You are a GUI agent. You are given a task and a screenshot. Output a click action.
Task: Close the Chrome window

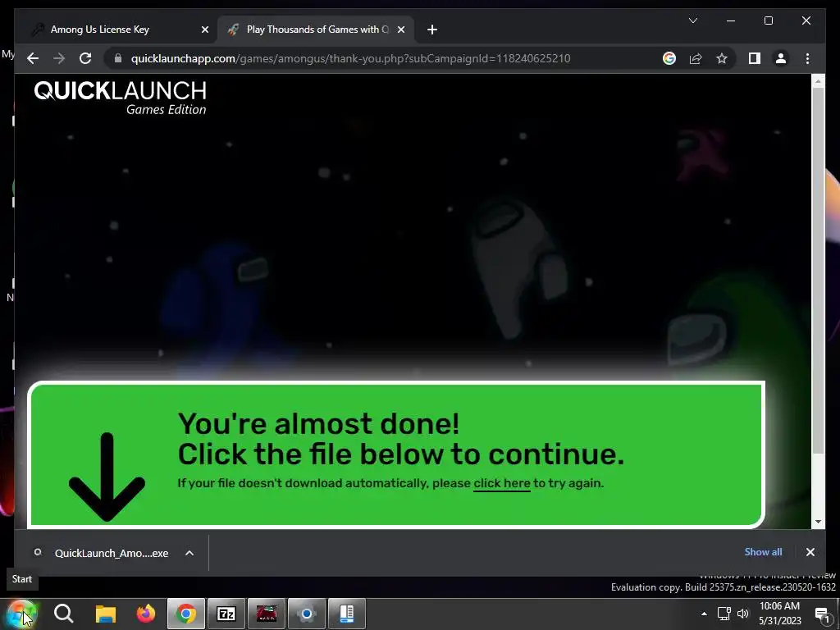point(806,21)
